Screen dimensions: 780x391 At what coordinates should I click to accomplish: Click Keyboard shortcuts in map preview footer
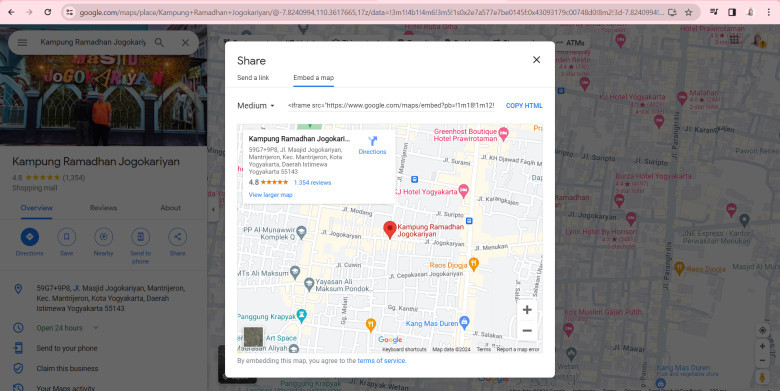(x=404, y=349)
